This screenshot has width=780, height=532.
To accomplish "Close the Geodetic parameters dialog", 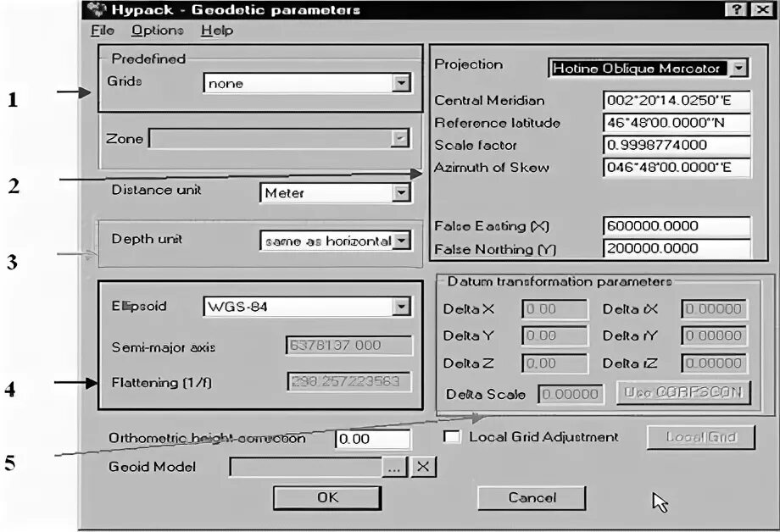I will pyautogui.click(x=762, y=9).
